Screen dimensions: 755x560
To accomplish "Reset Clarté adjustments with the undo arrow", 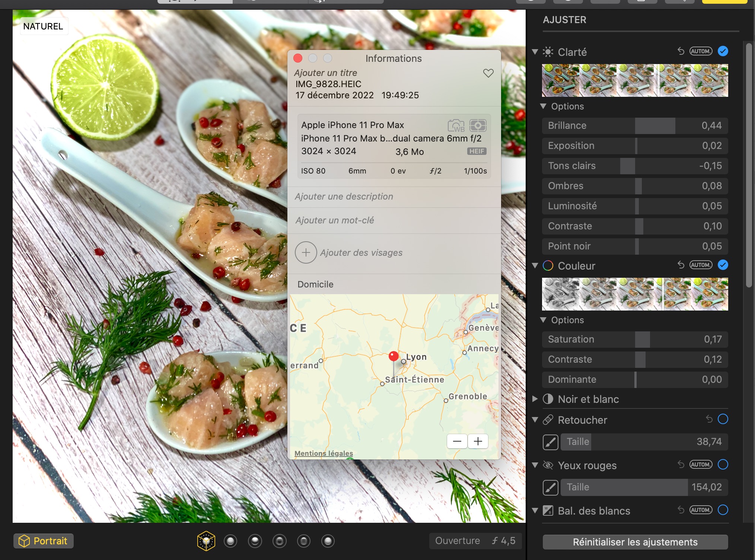I will (681, 51).
